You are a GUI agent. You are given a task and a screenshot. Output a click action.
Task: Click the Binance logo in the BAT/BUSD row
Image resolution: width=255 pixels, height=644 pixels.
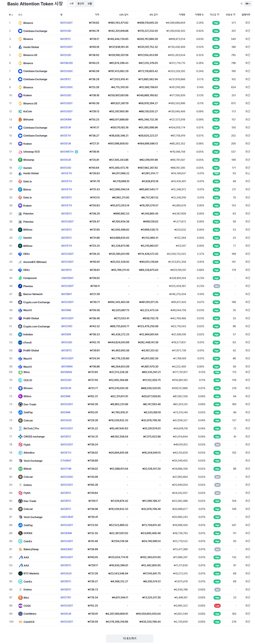pyautogui.click(x=20, y=63)
